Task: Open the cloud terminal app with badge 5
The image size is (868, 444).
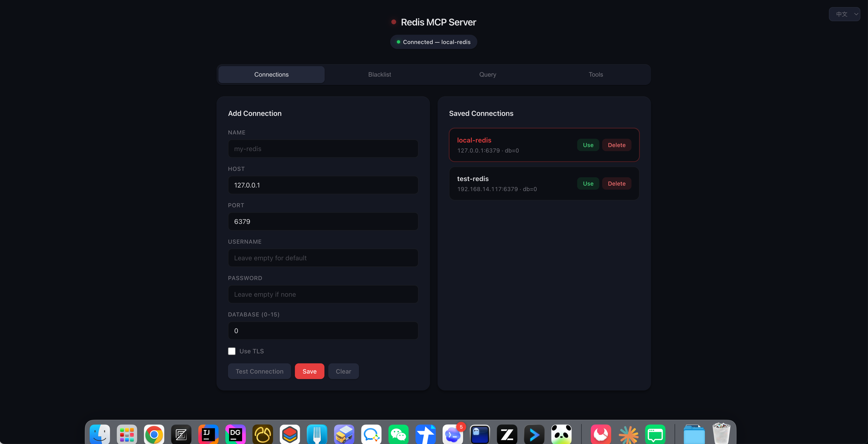Action: (x=453, y=434)
